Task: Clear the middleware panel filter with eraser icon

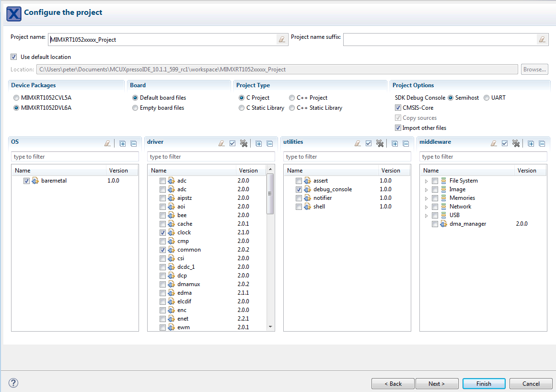Action: (494, 144)
